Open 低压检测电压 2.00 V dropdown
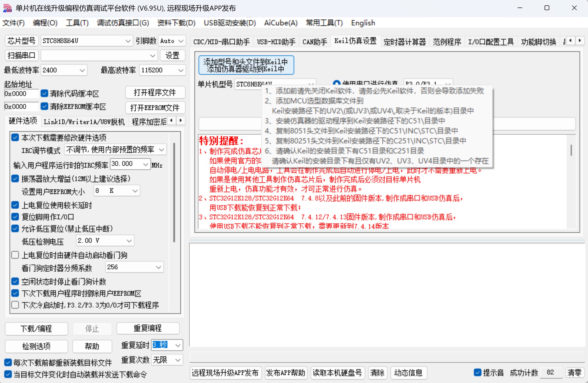Viewport: 588px width, 383px height. [x=129, y=241]
